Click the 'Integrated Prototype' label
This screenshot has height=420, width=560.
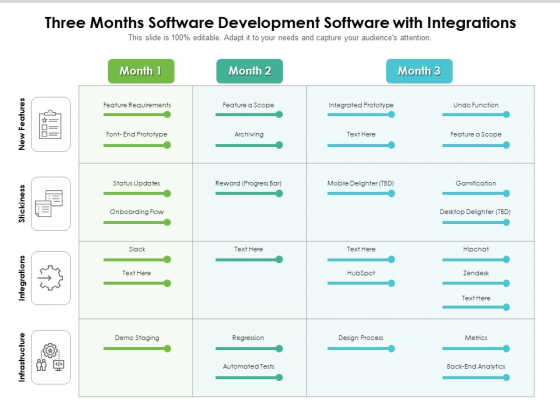tap(361, 105)
